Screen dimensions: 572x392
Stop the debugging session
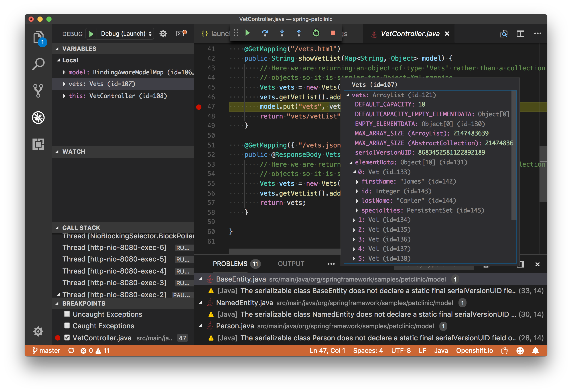333,33
